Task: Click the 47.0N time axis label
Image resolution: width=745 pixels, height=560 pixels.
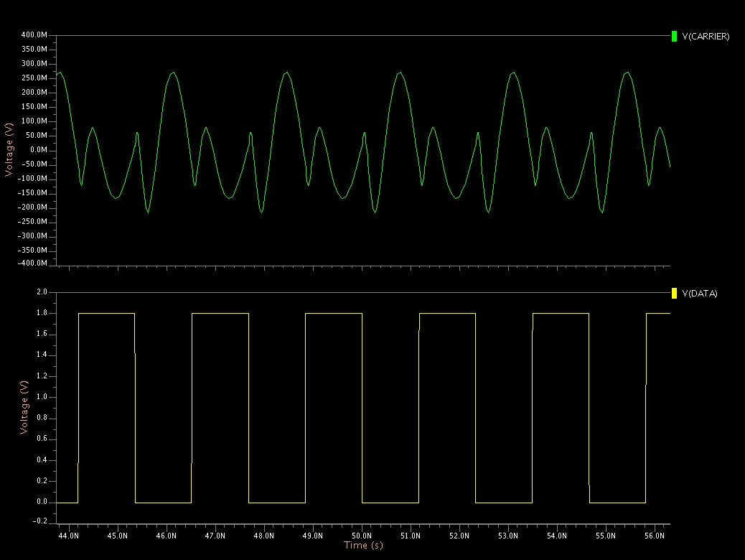Action: click(x=215, y=536)
